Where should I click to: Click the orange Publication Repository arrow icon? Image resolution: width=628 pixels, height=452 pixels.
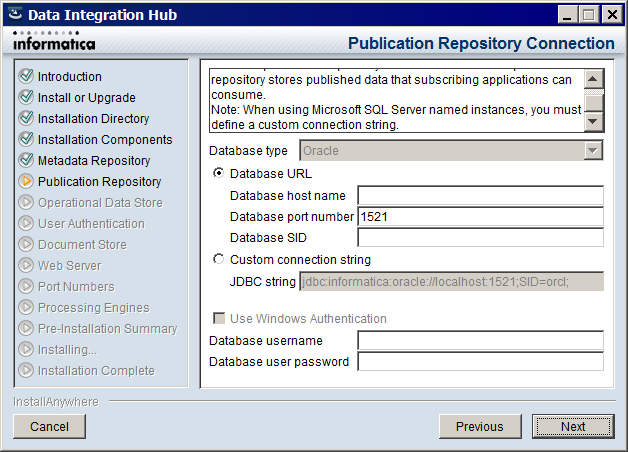pyautogui.click(x=26, y=181)
